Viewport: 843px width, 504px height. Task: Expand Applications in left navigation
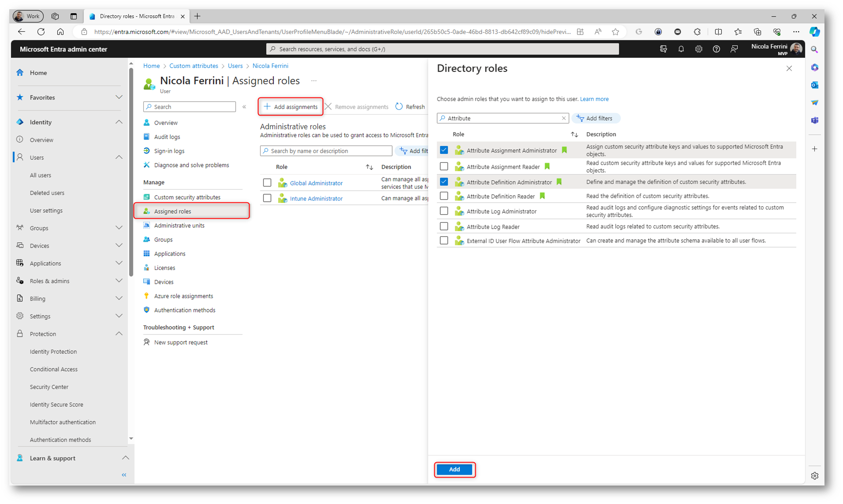(x=119, y=263)
